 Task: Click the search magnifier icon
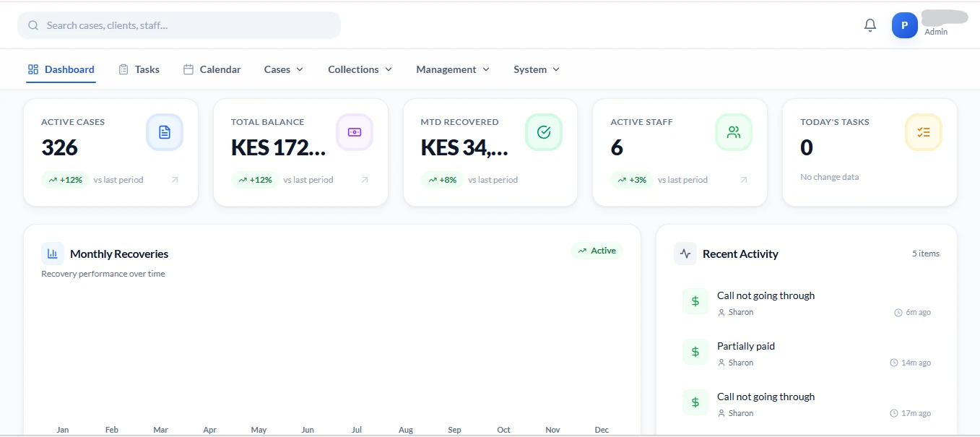coord(33,25)
